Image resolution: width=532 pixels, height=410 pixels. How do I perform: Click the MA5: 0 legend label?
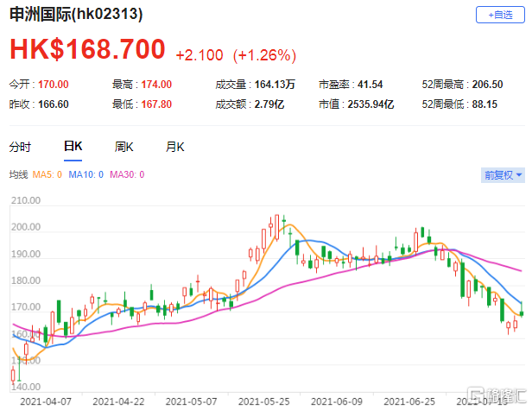[x=47, y=174]
